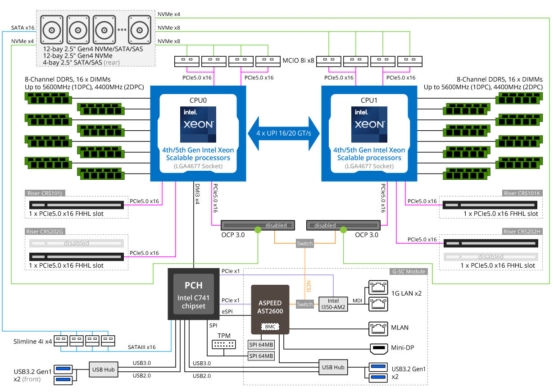Click the Switch box between the OCP slots
Viewport: 554px width, 392px height.
click(x=304, y=244)
